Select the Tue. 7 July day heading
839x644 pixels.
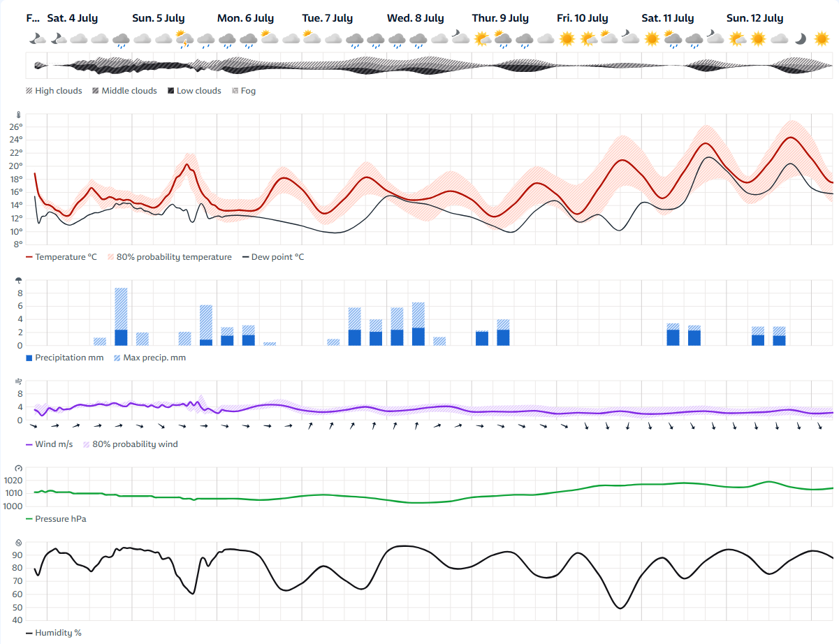pos(328,18)
